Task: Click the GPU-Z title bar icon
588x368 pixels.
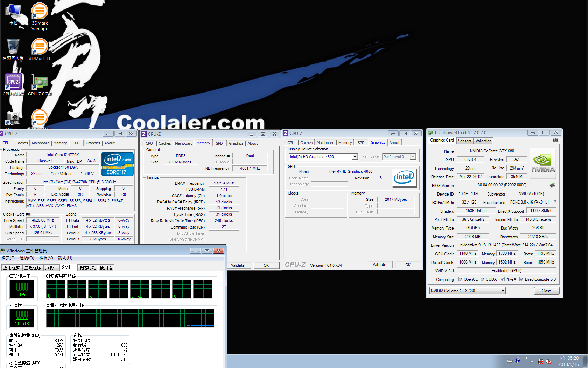Action: coord(430,132)
